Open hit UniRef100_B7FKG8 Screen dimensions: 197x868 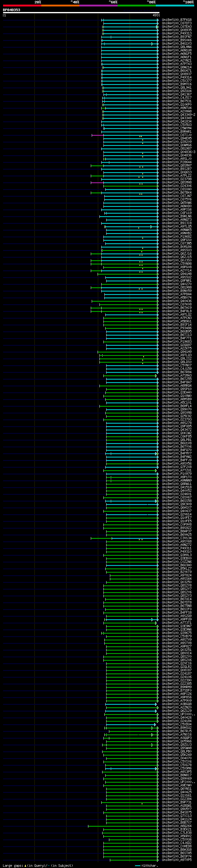(x=177, y=20)
